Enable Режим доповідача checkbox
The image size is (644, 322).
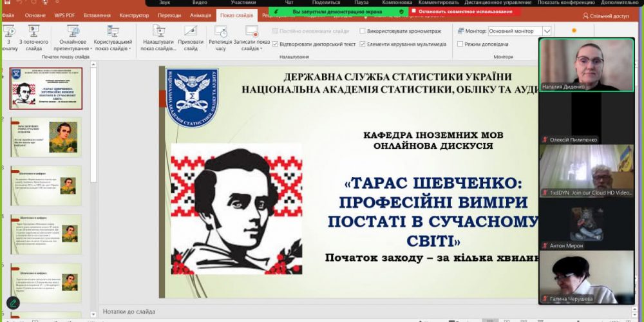460,44
